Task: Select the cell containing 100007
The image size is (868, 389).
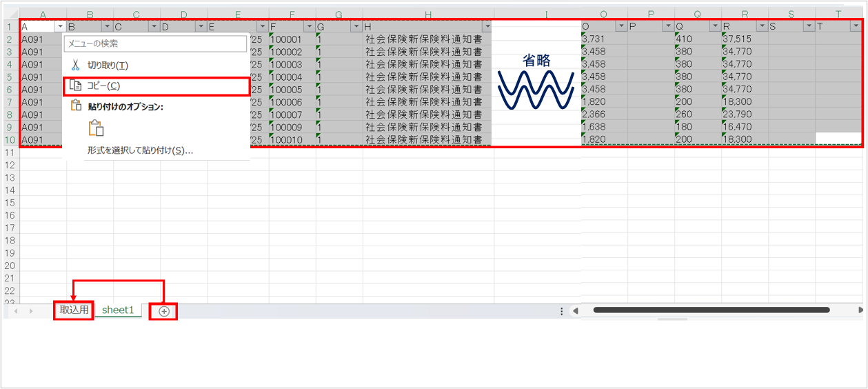Action: point(292,114)
